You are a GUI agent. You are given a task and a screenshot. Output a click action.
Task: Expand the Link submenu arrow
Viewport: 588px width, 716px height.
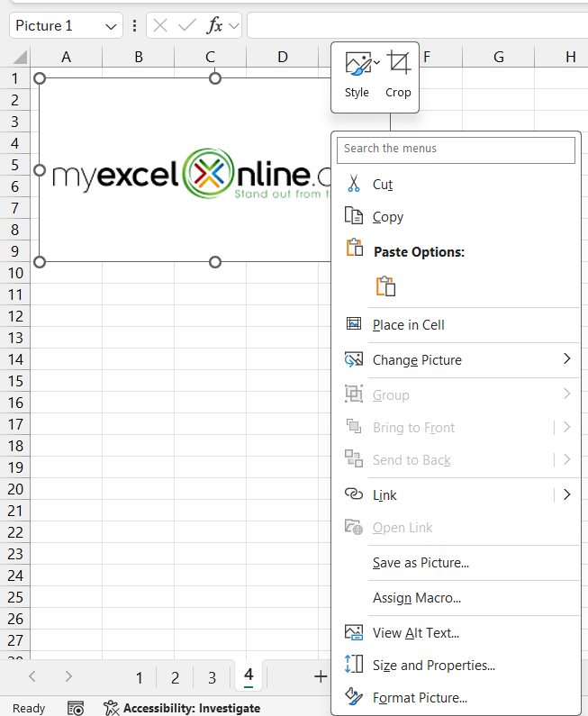566,494
